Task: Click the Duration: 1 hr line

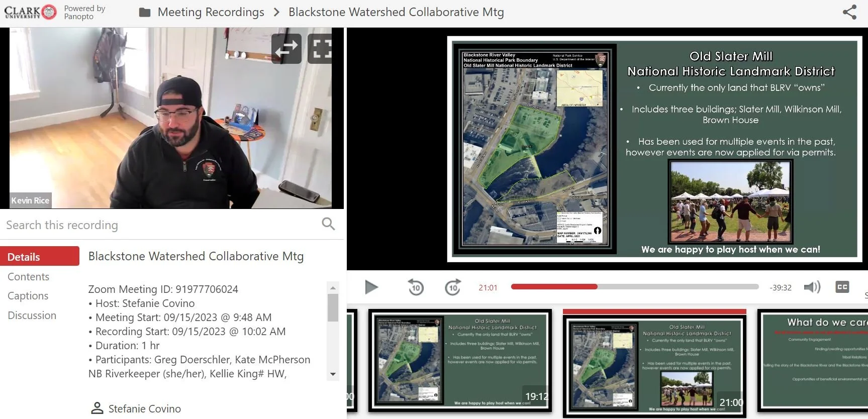Action: click(124, 346)
